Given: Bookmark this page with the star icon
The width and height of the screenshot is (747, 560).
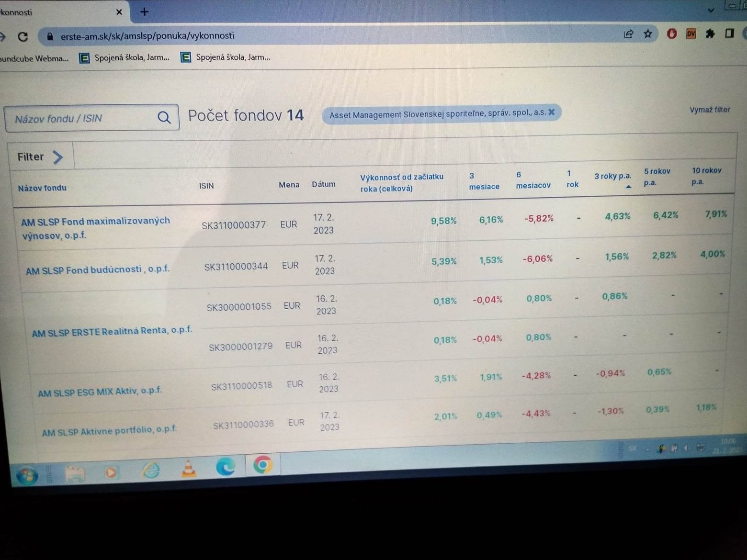Looking at the screenshot, I should (648, 34).
